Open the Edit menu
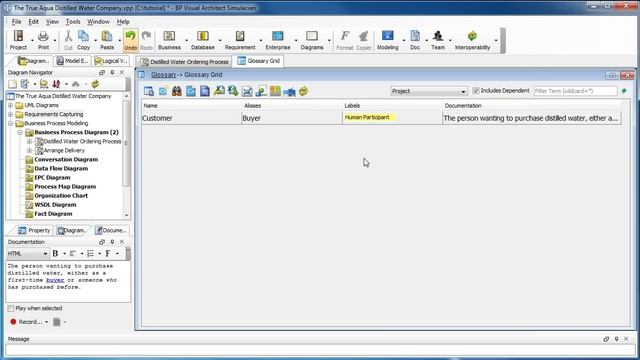Viewport: 640px width, 360px height. (33, 22)
